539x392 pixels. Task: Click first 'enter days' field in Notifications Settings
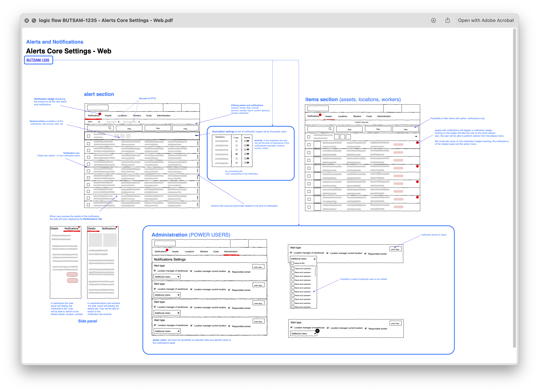coord(258,267)
